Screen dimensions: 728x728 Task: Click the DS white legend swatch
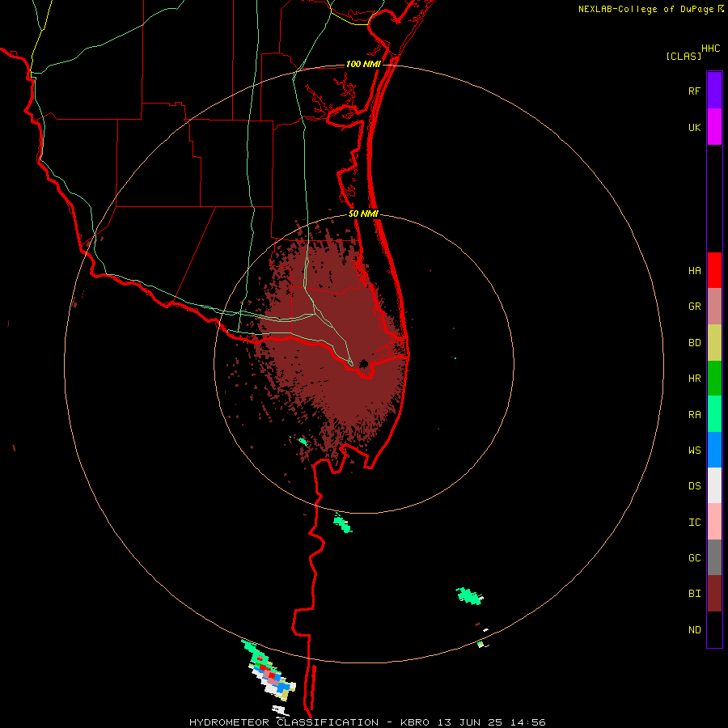714,485
